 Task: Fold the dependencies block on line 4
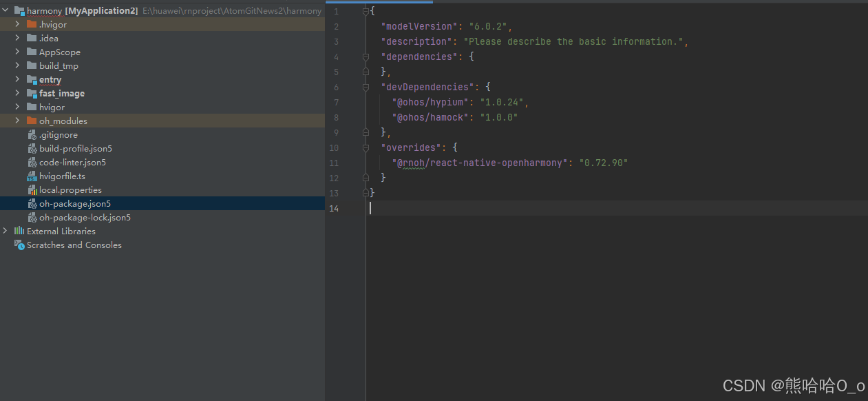(366, 56)
